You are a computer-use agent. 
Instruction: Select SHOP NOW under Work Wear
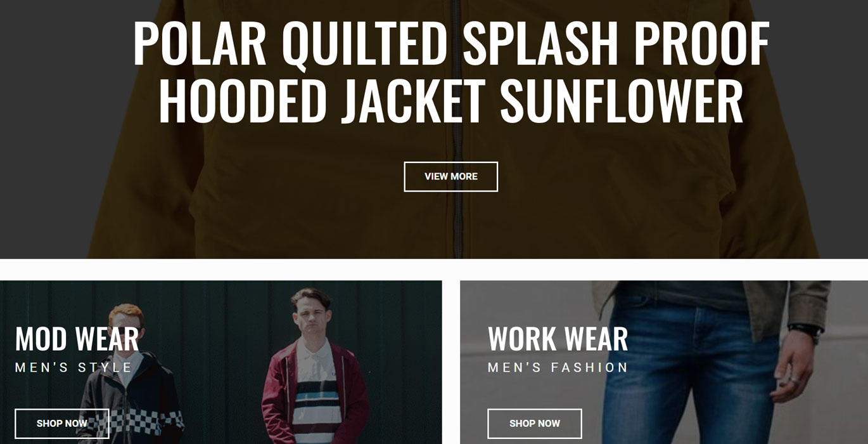click(x=535, y=423)
